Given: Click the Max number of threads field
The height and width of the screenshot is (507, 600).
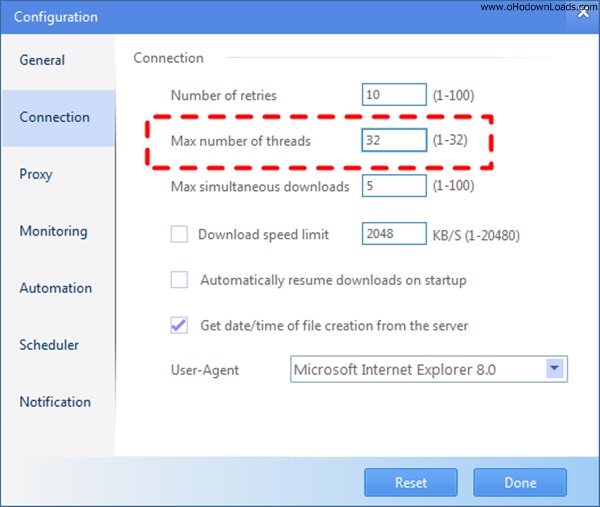Looking at the screenshot, I should pos(394,140).
